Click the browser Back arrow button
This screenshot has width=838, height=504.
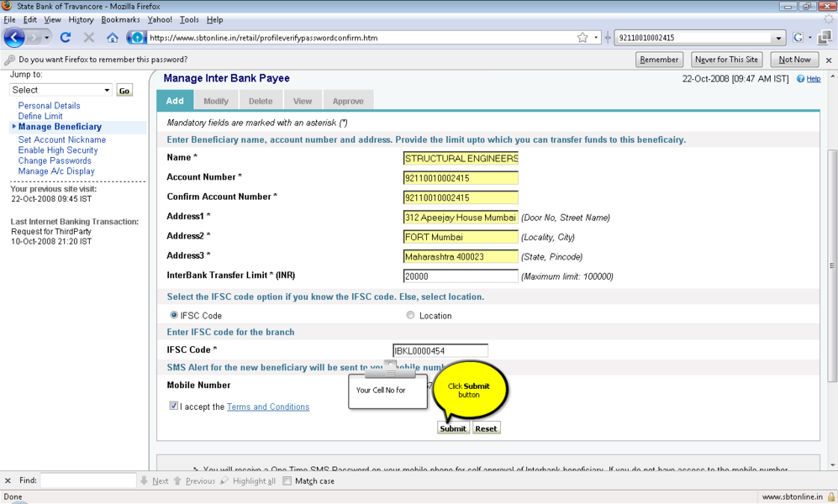pos(14,38)
